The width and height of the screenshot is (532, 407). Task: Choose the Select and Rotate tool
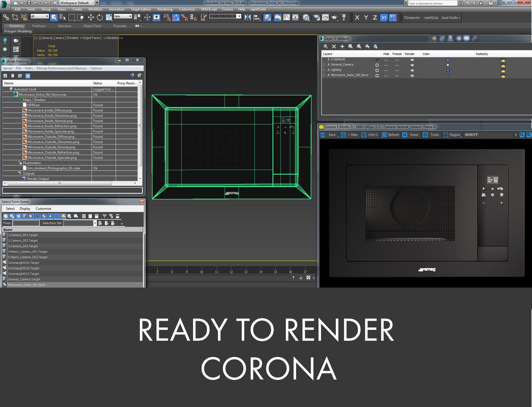click(x=100, y=17)
